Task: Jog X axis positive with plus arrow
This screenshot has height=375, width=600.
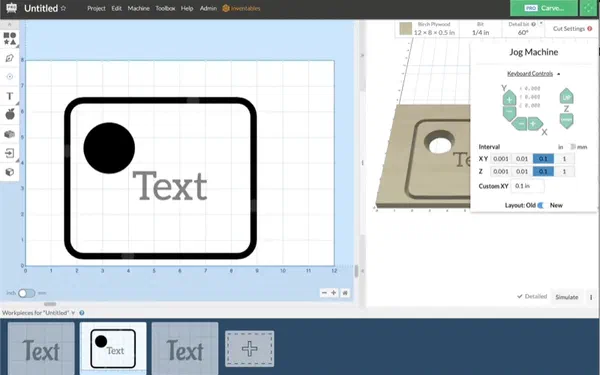Action: click(535, 124)
